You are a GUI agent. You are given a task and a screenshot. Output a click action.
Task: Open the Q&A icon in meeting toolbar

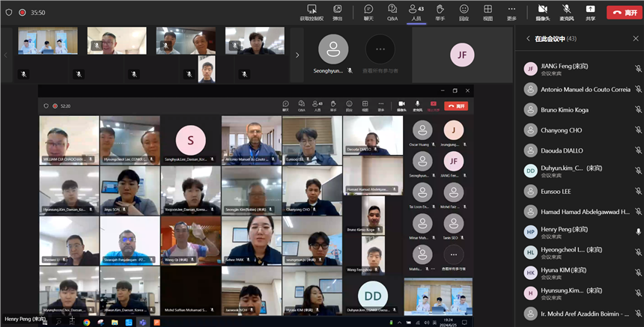(x=392, y=9)
